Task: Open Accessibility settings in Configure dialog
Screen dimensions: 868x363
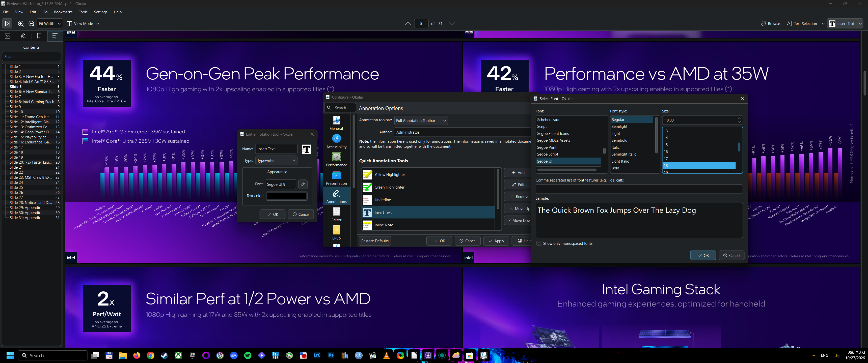Action: (x=336, y=141)
